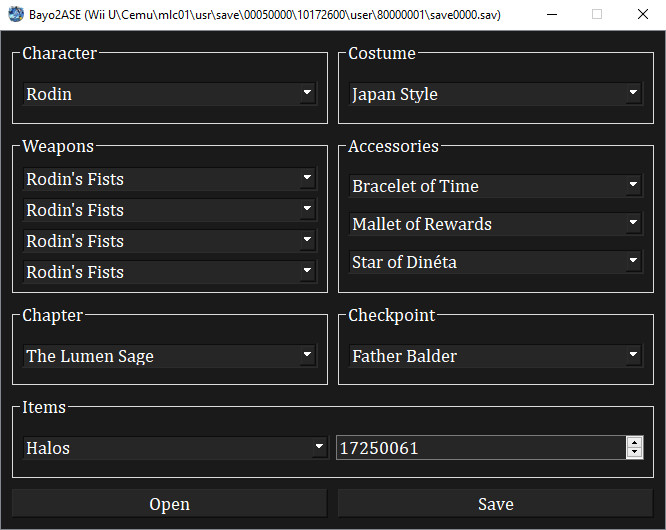This screenshot has height=530, width=666.
Task: Expand the Items dropdown set to Halos
Action: point(175,448)
